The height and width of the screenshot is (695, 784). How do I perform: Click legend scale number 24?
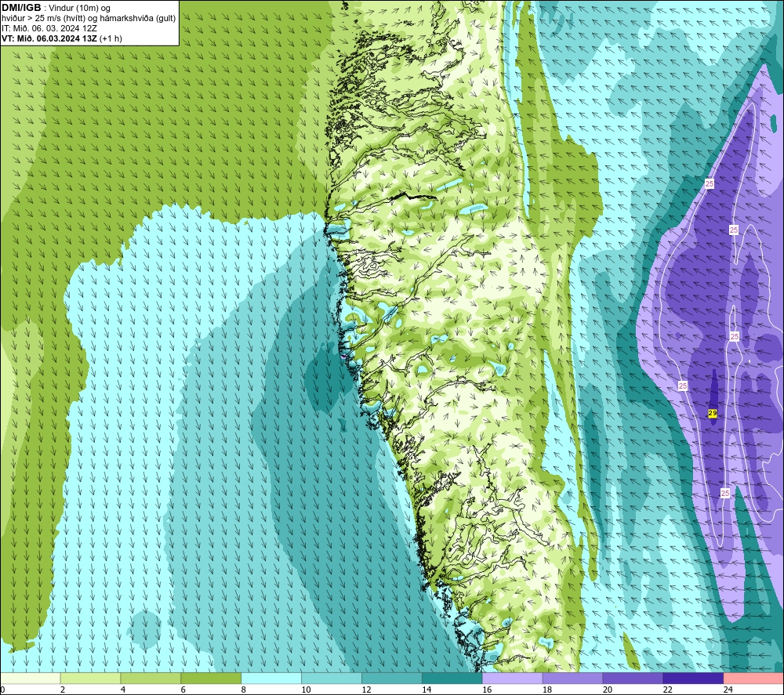[728, 690]
